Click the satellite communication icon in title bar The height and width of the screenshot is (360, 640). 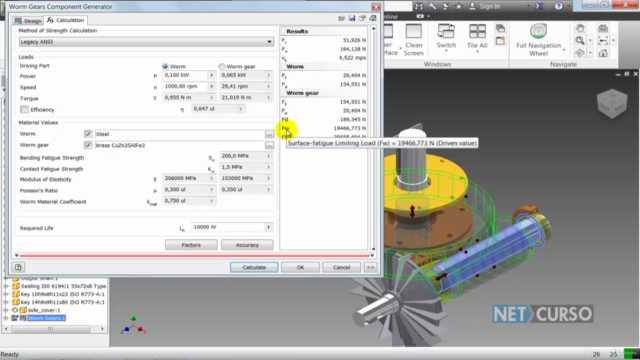pyautogui.click(x=446, y=6)
